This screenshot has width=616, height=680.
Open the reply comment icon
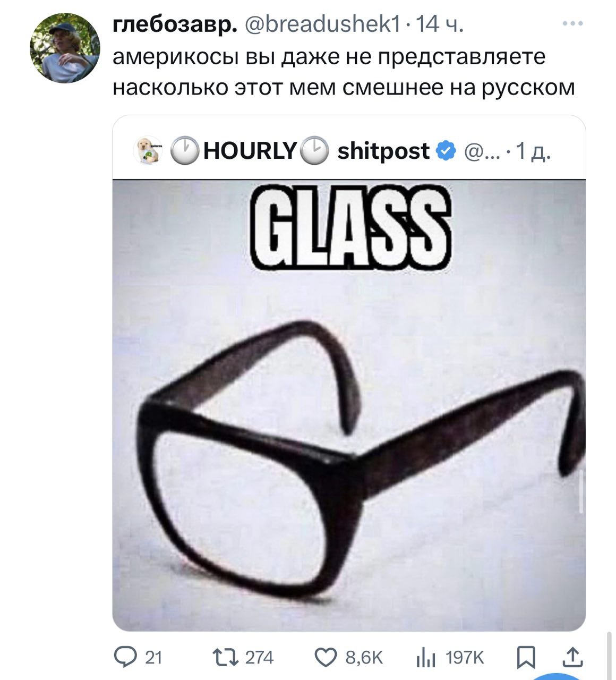(125, 658)
